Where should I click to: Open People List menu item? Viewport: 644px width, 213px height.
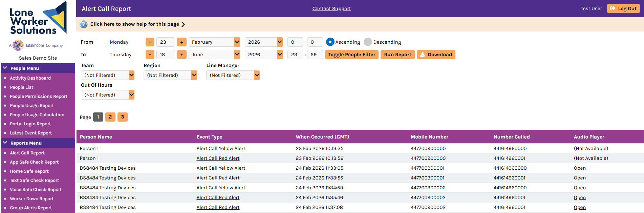coord(21,87)
